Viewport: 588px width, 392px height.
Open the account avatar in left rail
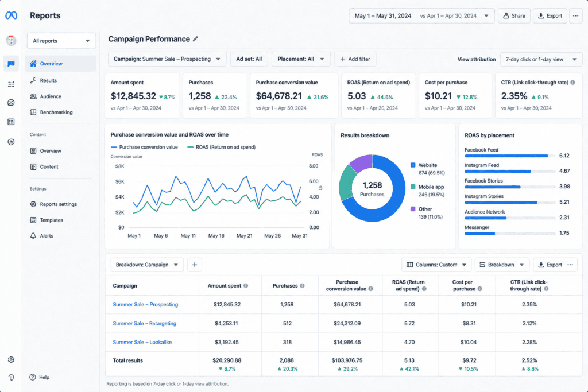(11, 41)
